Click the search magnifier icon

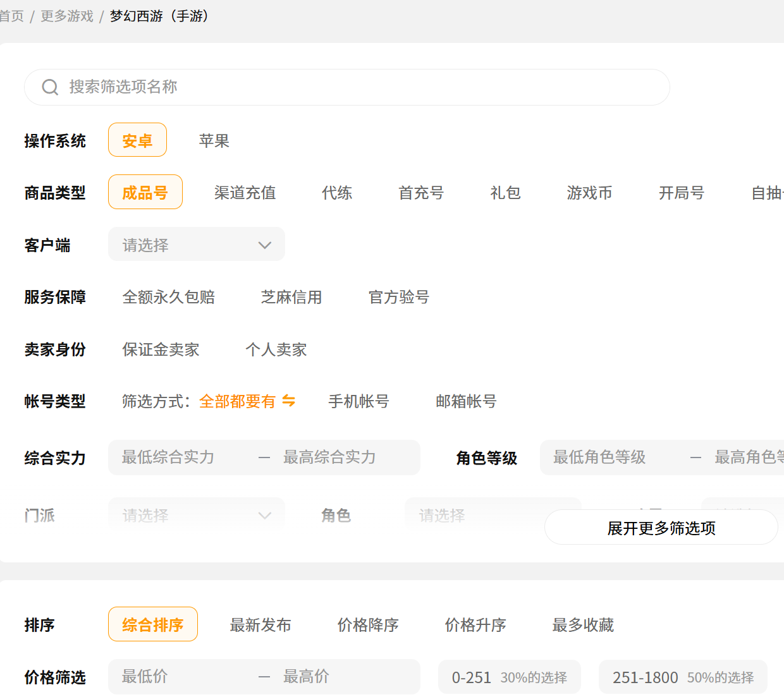[x=50, y=87]
